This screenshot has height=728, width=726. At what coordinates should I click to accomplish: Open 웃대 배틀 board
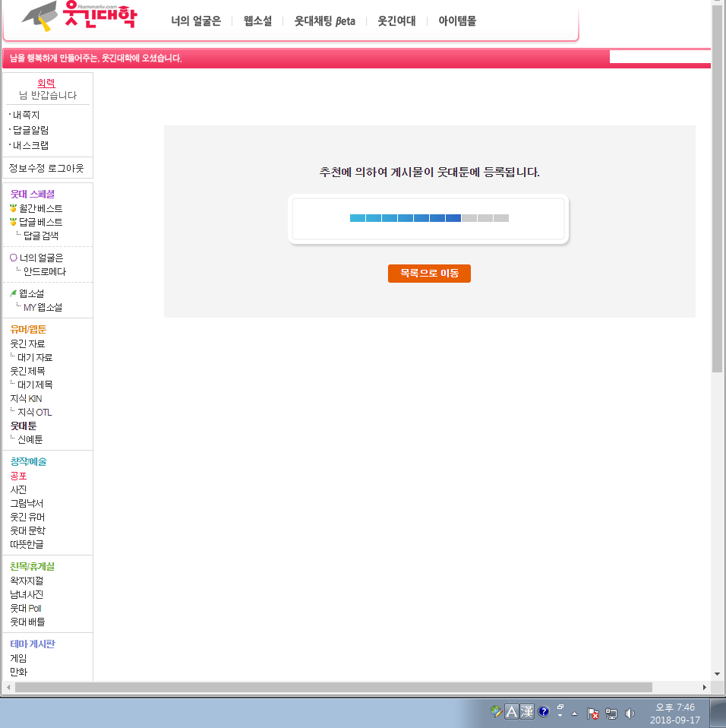pyautogui.click(x=27, y=622)
